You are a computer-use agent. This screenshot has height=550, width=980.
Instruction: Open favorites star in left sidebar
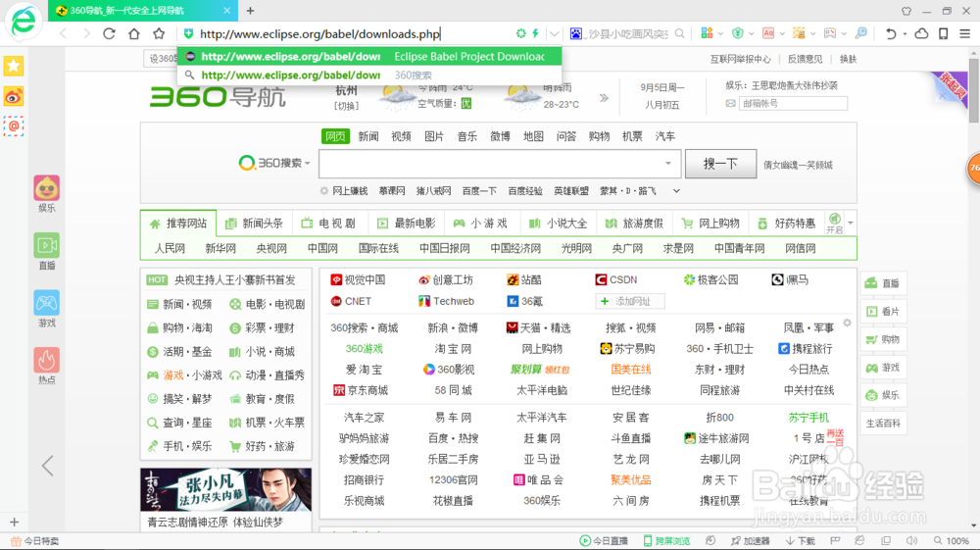point(14,67)
